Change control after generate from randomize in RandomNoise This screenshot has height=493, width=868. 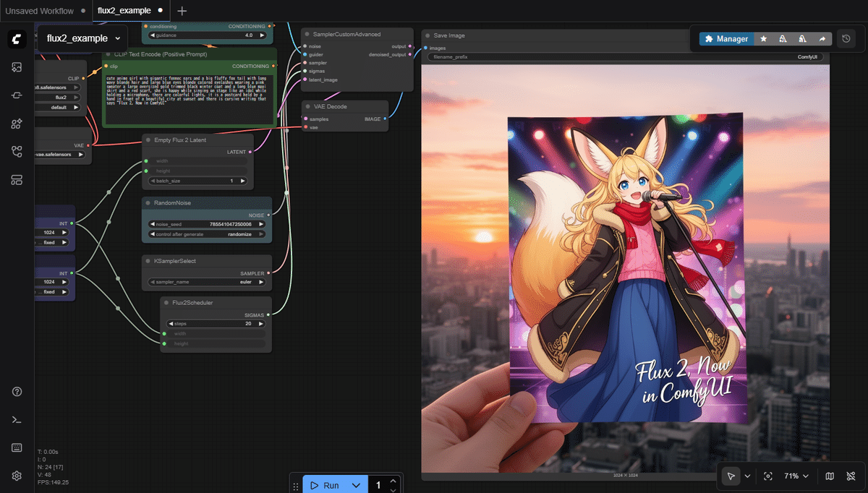pyautogui.click(x=206, y=233)
